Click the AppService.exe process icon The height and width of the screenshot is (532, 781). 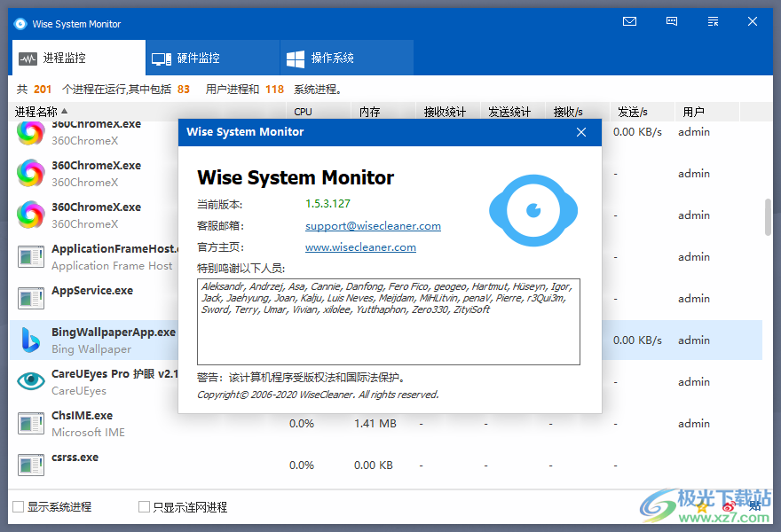[x=29, y=298]
